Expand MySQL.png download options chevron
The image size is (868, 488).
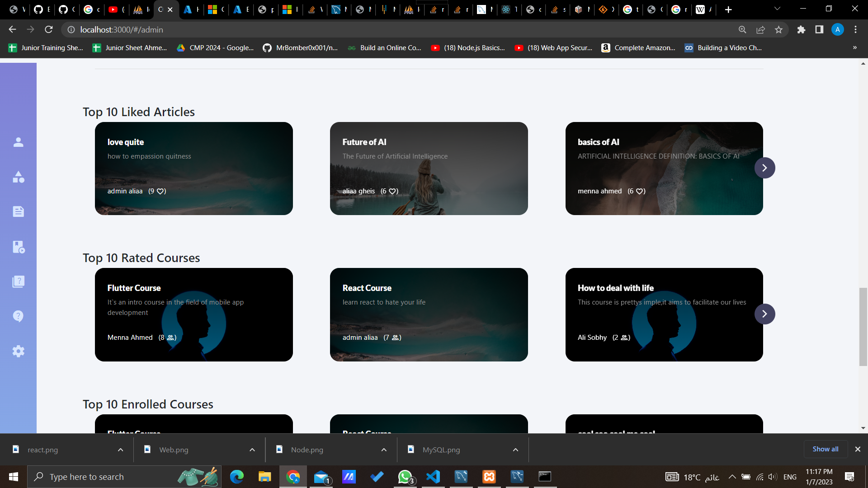(515, 450)
